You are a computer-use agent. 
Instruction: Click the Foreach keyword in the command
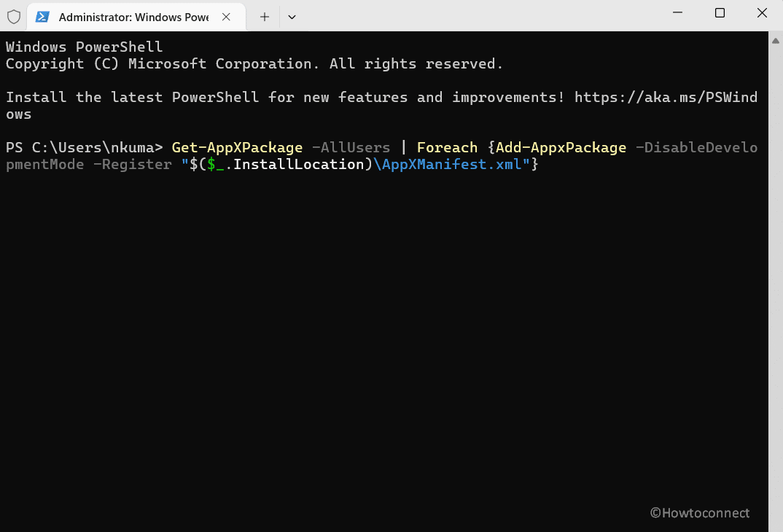(x=447, y=147)
